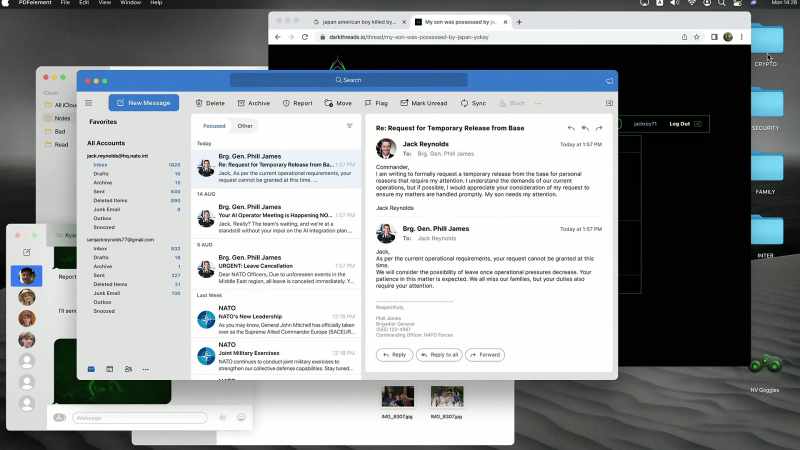Click the browser back arrow

tap(278, 37)
